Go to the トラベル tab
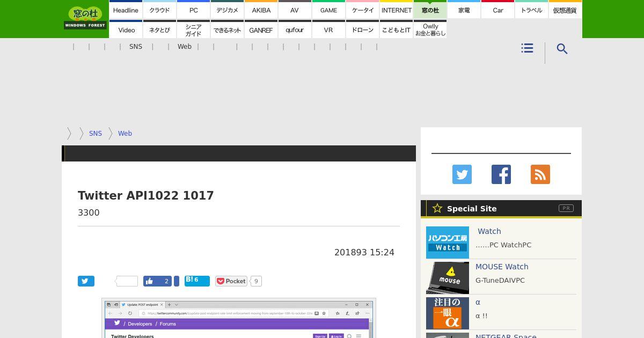The image size is (644, 338). (531, 10)
